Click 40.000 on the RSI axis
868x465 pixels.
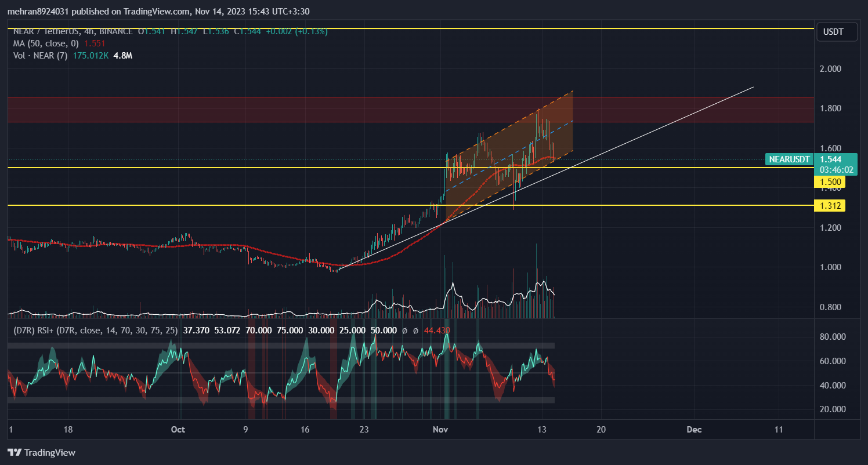(x=833, y=385)
